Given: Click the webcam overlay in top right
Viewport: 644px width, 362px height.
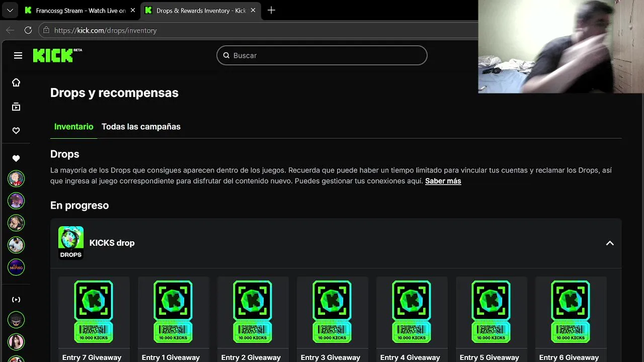Looking at the screenshot, I should coord(561,46).
